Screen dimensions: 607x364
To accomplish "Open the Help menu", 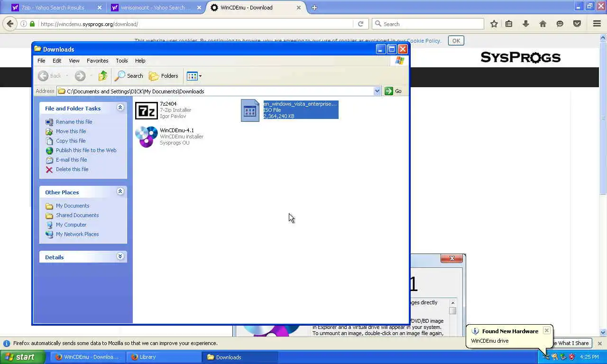I will (140, 61).
